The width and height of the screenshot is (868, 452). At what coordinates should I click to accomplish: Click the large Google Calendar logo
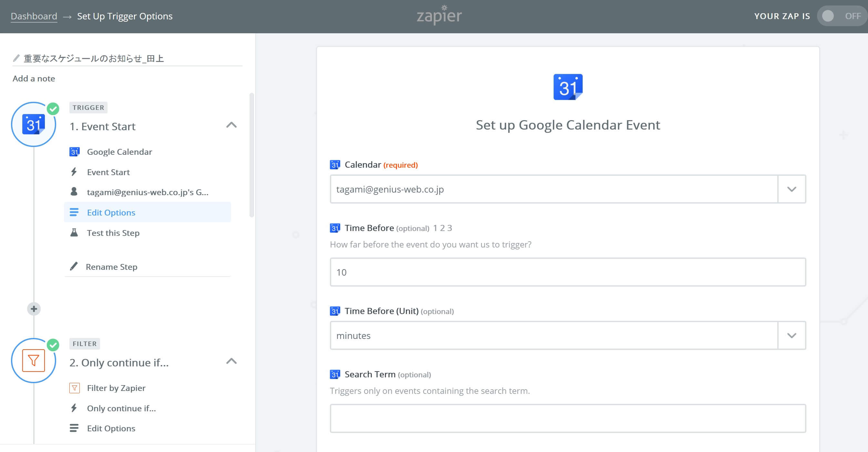click(x=568, y=87)
